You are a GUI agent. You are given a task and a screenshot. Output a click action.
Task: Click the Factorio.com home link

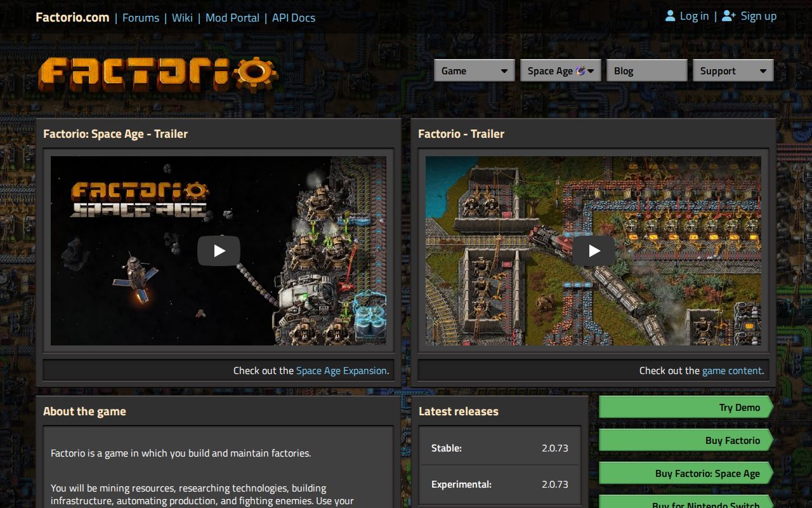point(72,17)
